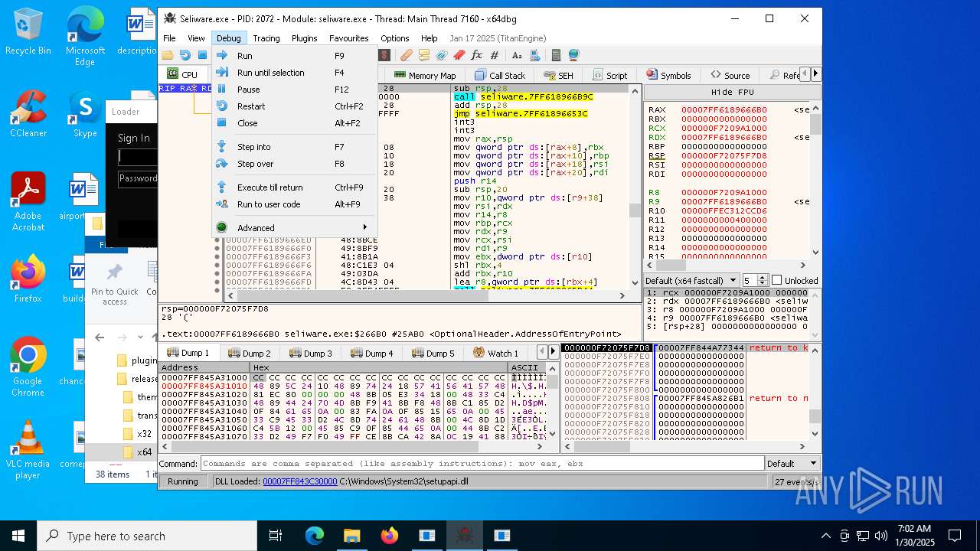Expand the Advanced submenu in Debug menu
This screenshot has width=980, height=551.
294,227
